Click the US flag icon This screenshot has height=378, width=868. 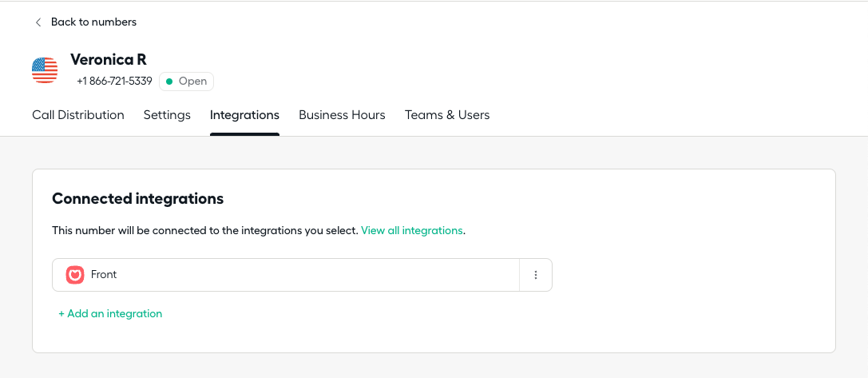point(45,70)
